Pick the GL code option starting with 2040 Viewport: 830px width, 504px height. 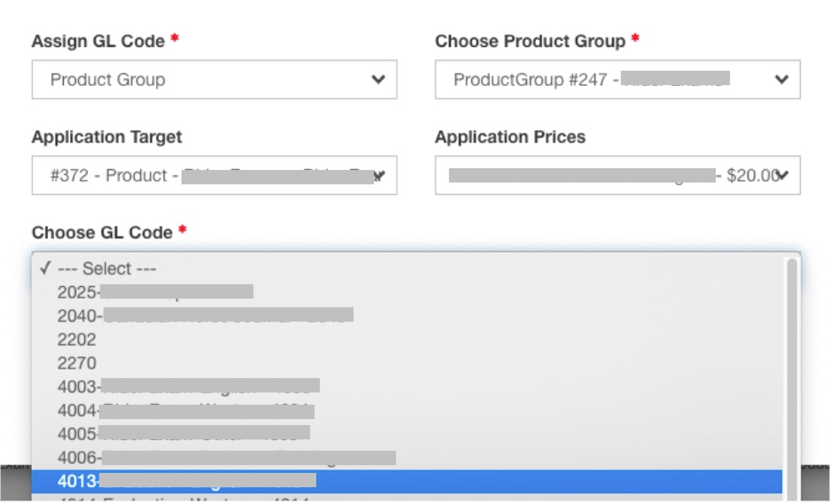tap(204, 314)
